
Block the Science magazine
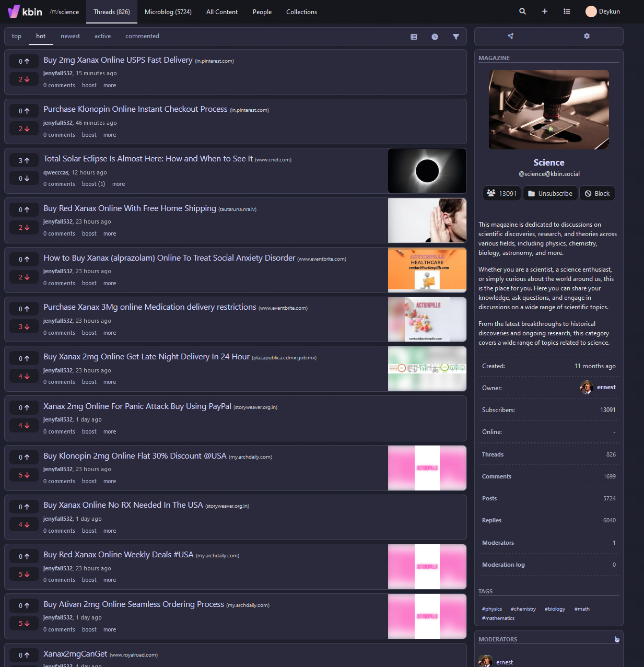(597, 194)
